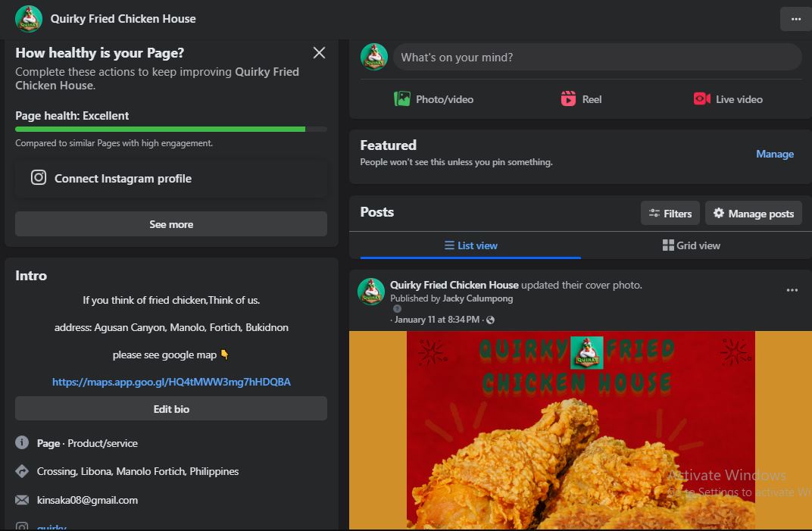Switch to the List view tab

[x=470, y=245]
